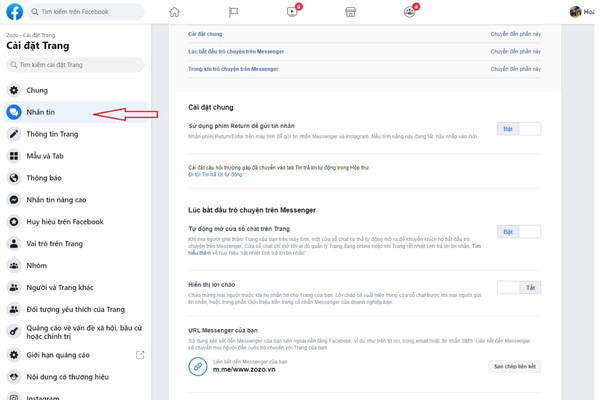Image resolution: width=600 pixels, height=400 pixels.
Task: Open the Watch video icon
Action: coord(292,12)
